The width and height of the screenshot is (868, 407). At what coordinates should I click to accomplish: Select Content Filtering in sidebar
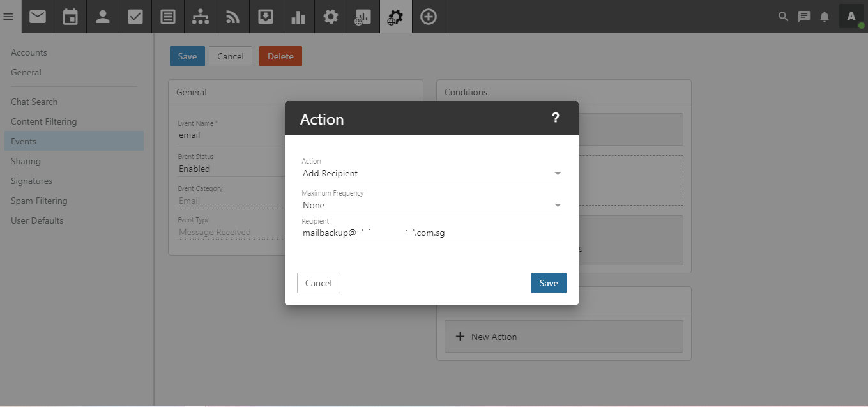(43, 121)
